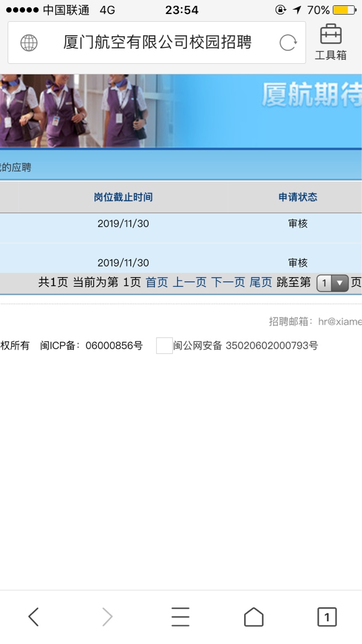Viewport: 362px width, 644px height.
Task: Select first row date 2019/11/30
Action: (123, 224)
